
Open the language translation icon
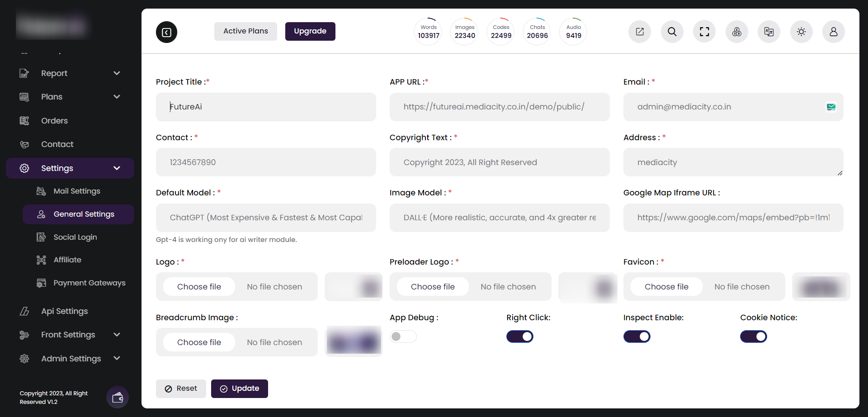[769, 32]
